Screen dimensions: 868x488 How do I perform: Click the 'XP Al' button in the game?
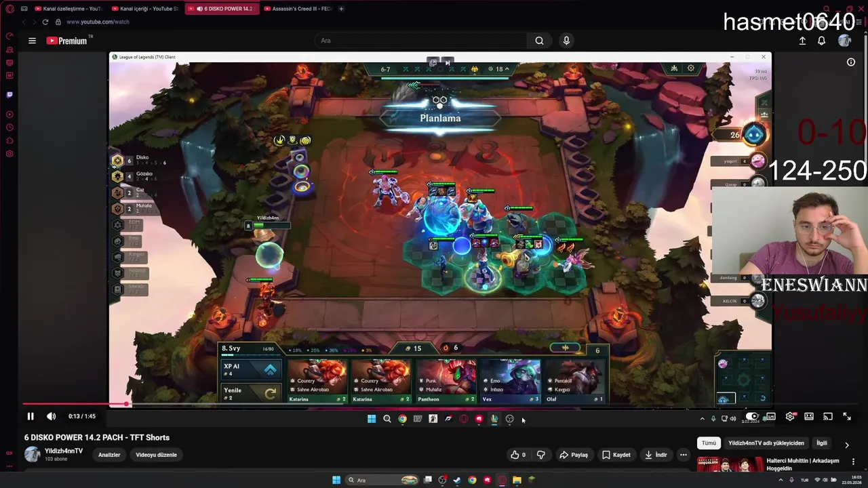[x=250, y=369]
